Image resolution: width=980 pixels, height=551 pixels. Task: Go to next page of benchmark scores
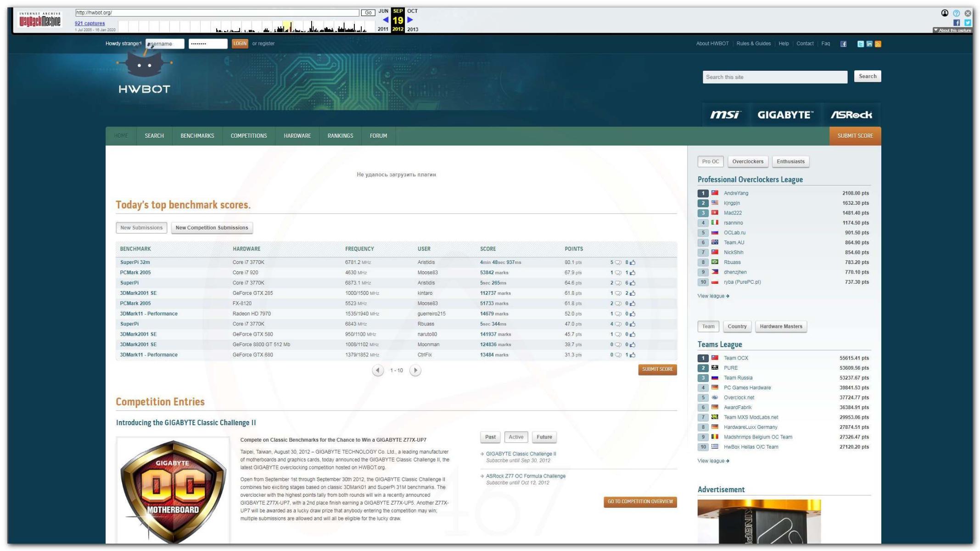415,371
